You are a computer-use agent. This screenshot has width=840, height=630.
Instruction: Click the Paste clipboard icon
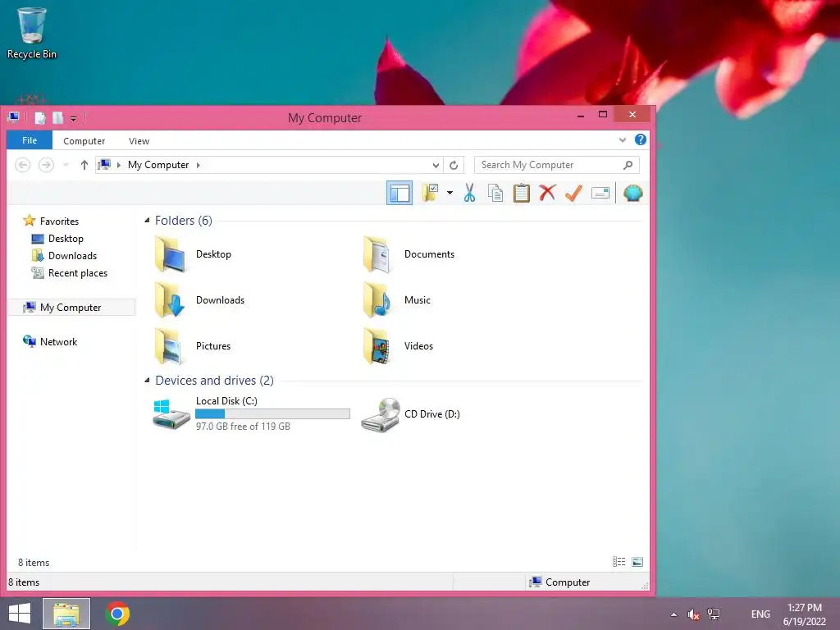click(x=521, y=193)
